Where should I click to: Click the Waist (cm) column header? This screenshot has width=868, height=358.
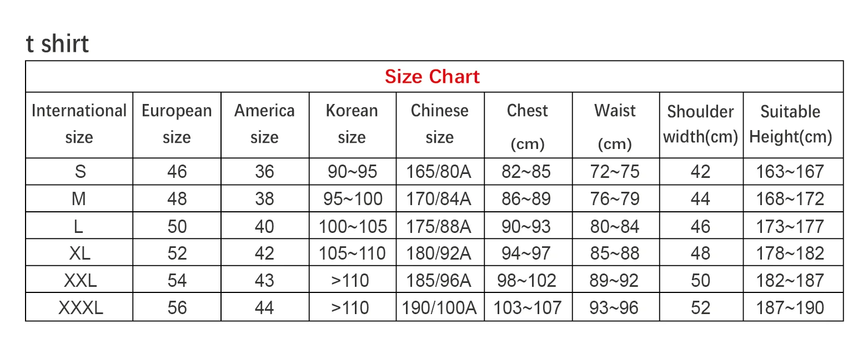click(615, 126)
